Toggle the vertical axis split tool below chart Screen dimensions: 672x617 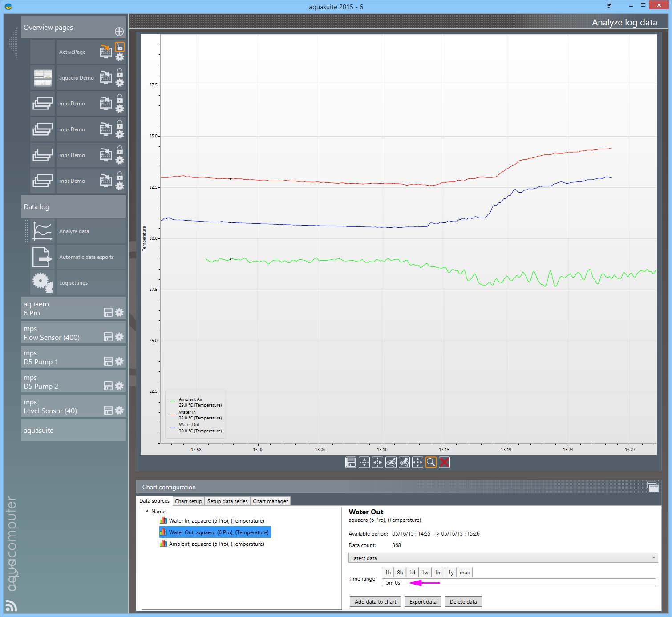coord(364,462)
